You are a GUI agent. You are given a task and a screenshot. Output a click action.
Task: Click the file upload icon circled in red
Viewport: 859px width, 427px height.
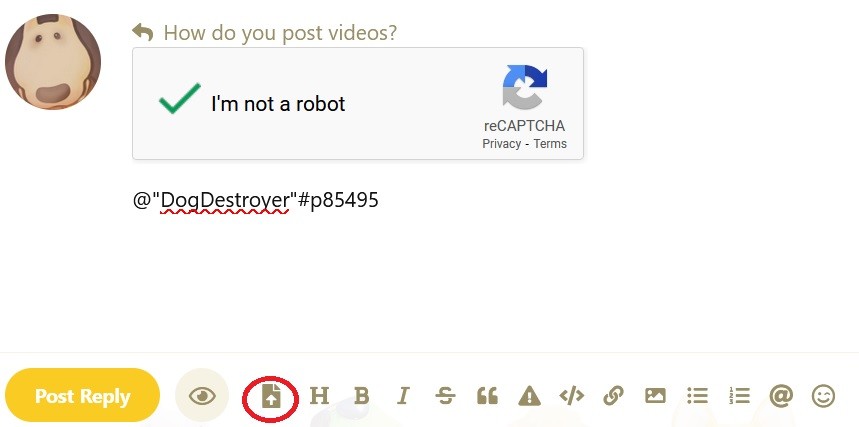(271, 395)
